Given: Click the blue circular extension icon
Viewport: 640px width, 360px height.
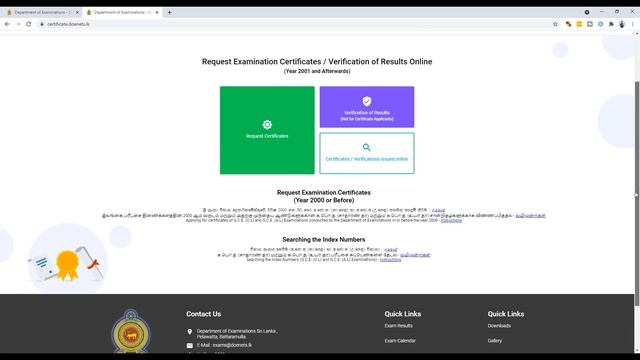Looking at the screenshot, I should point(600,24).
